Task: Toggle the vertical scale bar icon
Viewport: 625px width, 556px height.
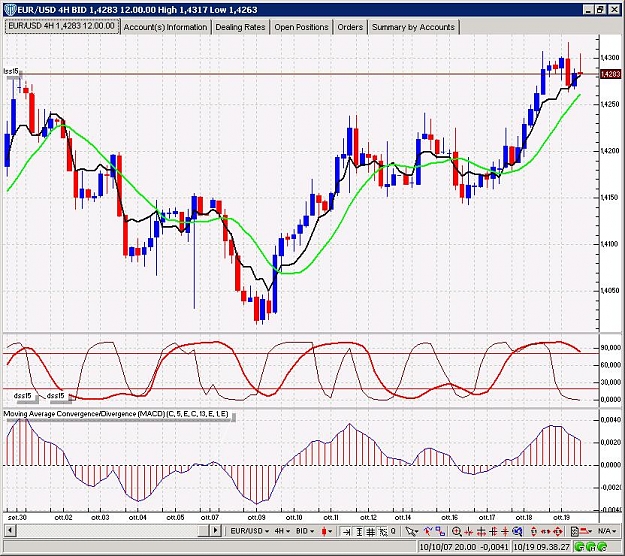Action: [x=359, y=532]
